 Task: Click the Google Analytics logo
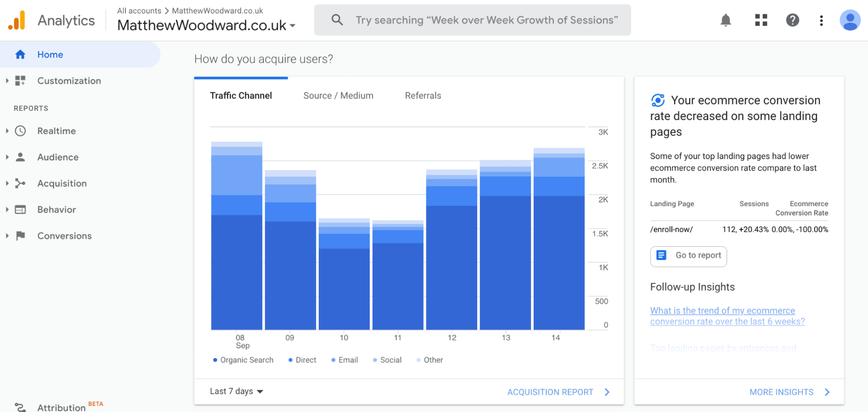tap(17, 20)
